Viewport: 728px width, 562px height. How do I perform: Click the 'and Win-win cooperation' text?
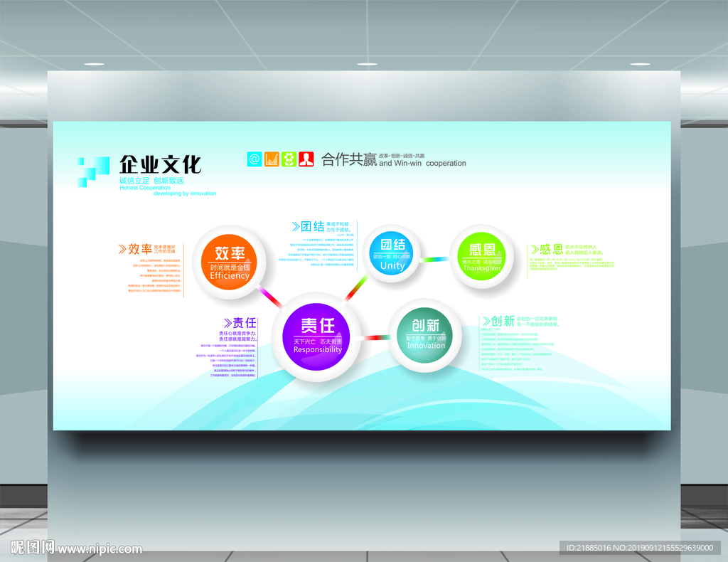point(422,164)
